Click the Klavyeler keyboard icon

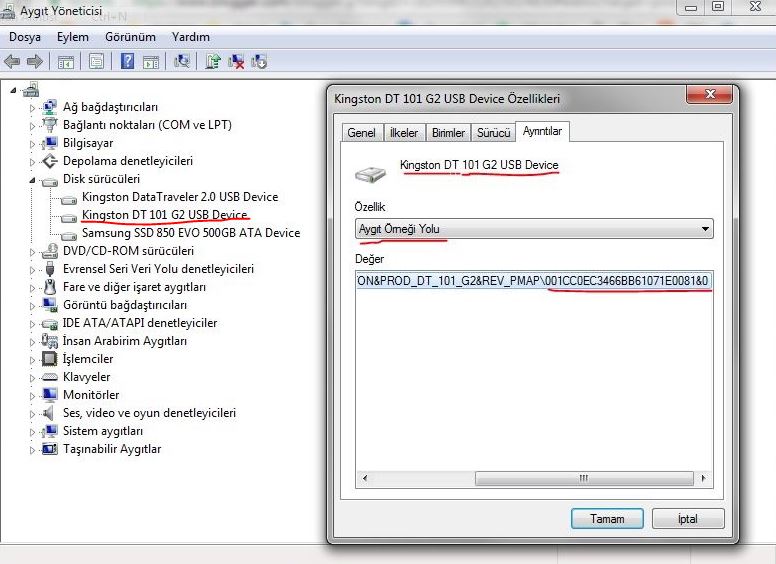point(49,377)
